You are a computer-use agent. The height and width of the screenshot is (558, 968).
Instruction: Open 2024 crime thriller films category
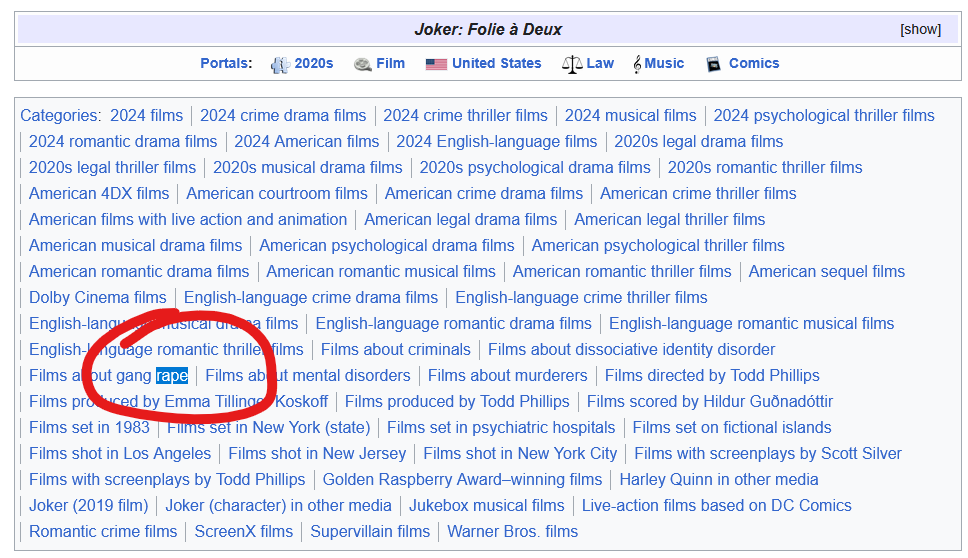(x=465, y=115)
